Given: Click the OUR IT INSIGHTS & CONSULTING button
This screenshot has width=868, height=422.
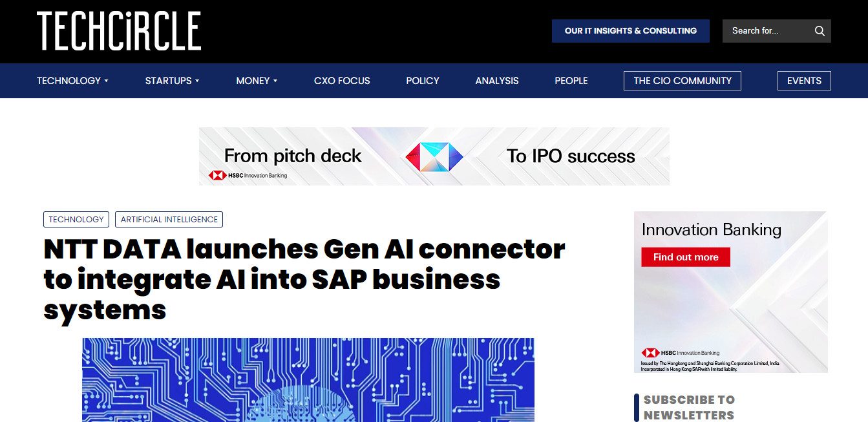Looking at the screenshot, I should click(x=630, y=30).
